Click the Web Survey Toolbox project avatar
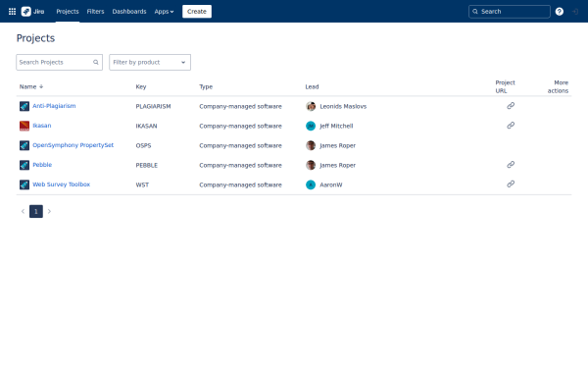Image resolution: width=588 pixels, height=368 pixels. click(24, 184)
